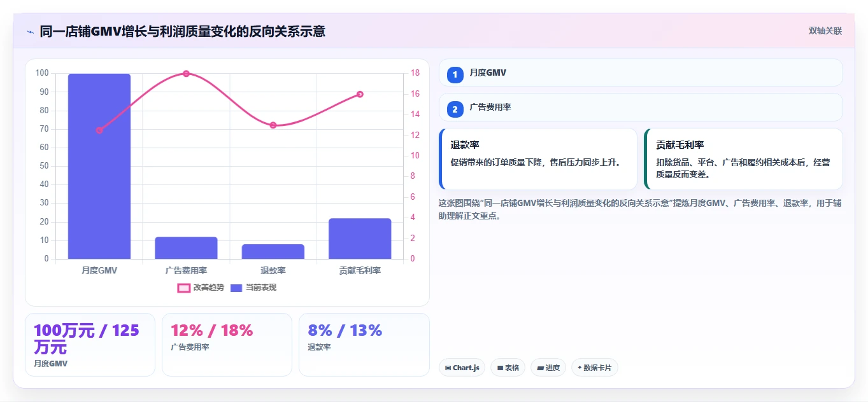Click the 数据卡片 sparkle icon
Image resolution: width=868 pixels, height=402 pixels.
[x=580, y=368]
